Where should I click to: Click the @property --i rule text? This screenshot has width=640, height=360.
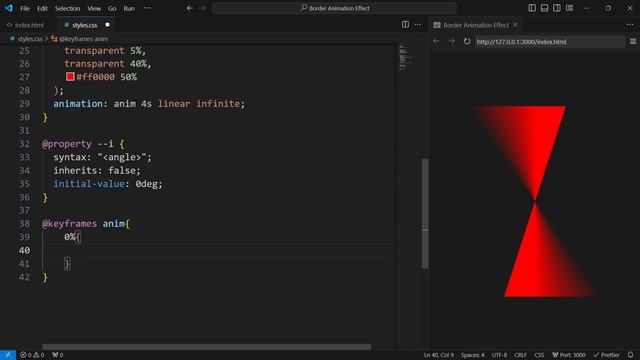[x=83, y=144]
